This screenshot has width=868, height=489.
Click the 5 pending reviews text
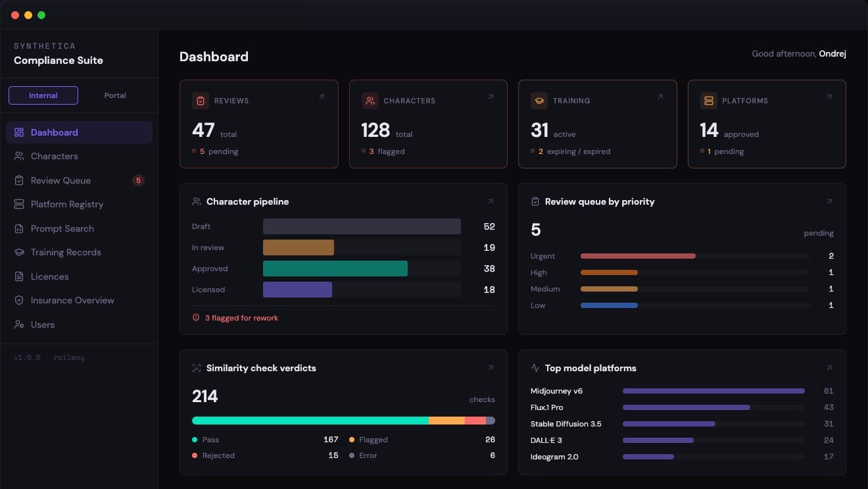click(219, 151)
